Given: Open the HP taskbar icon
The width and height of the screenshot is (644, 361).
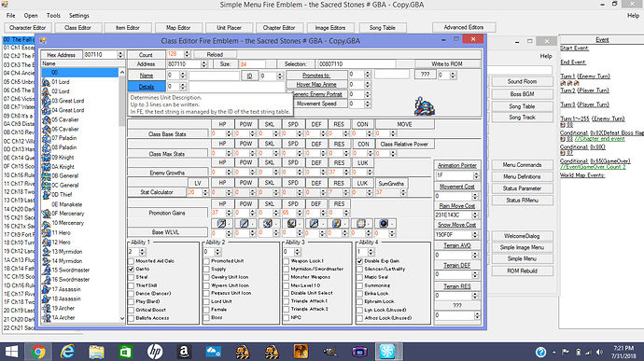Looking at the screenshot, I should point(155,352).
